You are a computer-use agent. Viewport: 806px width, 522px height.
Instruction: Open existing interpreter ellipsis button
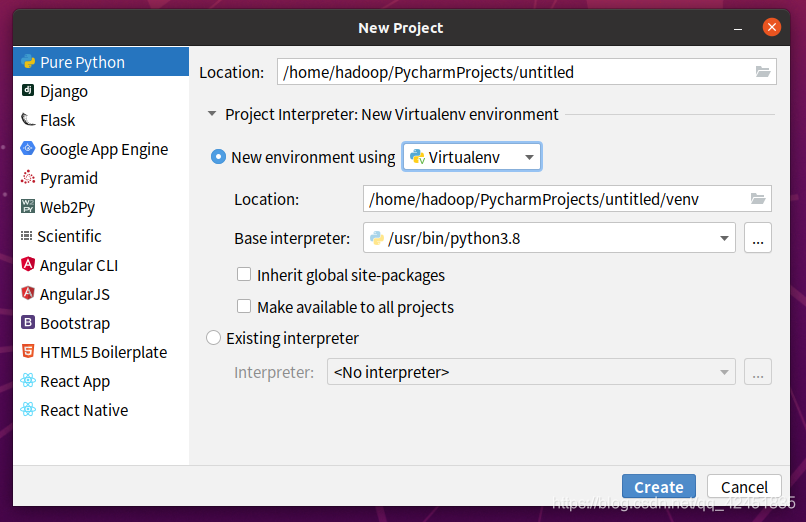click(x=758, y=372)
